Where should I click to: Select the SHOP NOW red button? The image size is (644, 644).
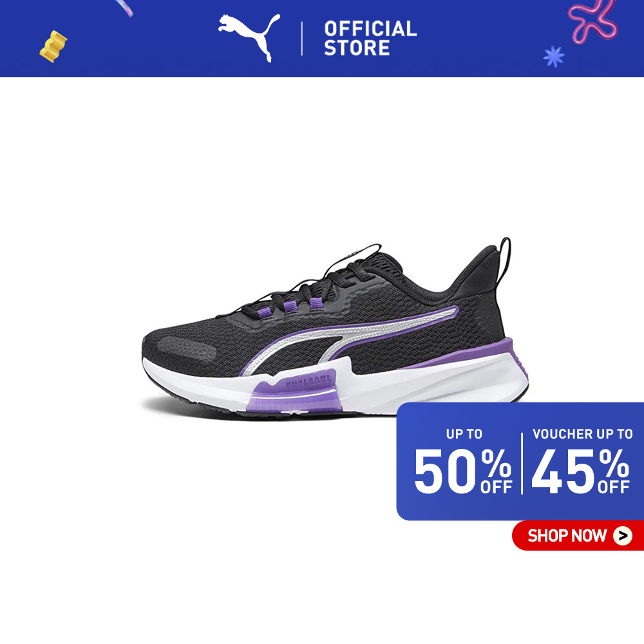[578, 536]
